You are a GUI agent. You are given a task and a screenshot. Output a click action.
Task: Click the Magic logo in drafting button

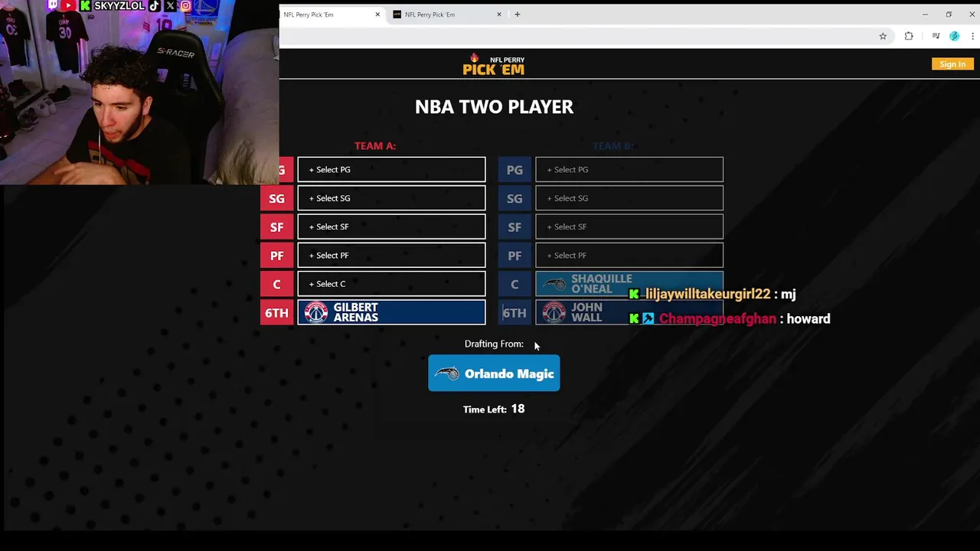point(446,373)
